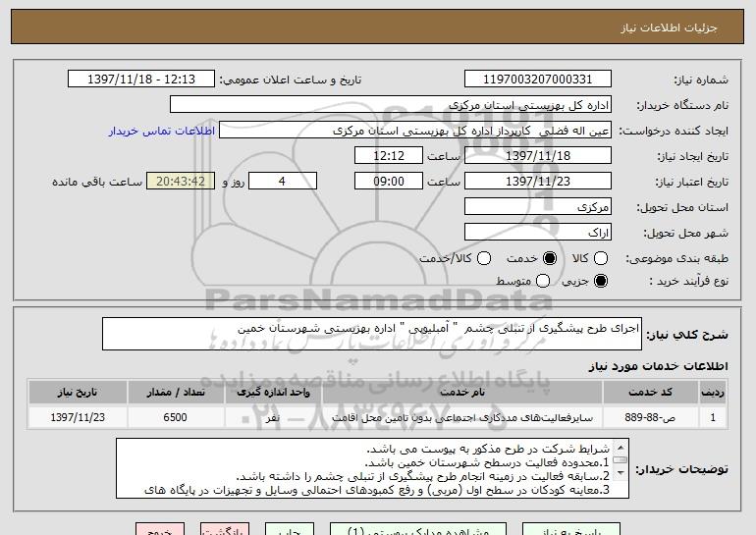Open مشاهده مدارک پیوستی (1) button
Screen dimensions: 756x535
(x=418, y=529)
